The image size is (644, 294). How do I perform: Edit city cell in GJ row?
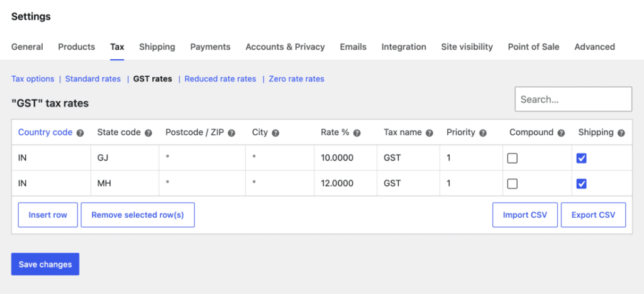click(280, 158)
